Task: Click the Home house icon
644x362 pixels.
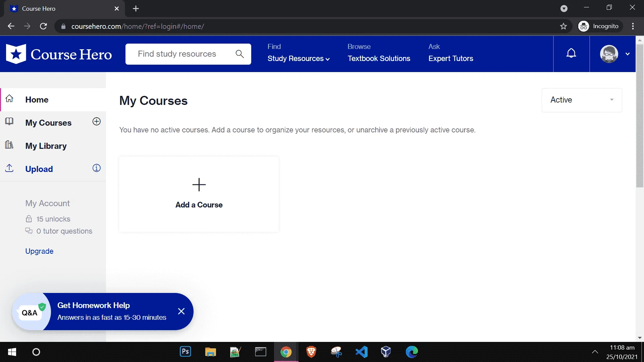Action: [x=9, y=99]
